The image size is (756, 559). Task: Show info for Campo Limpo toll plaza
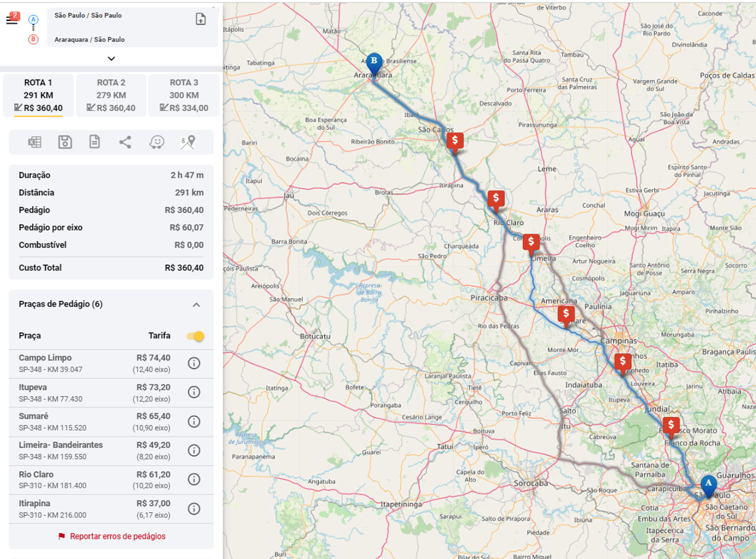click(x=194, y=363)
